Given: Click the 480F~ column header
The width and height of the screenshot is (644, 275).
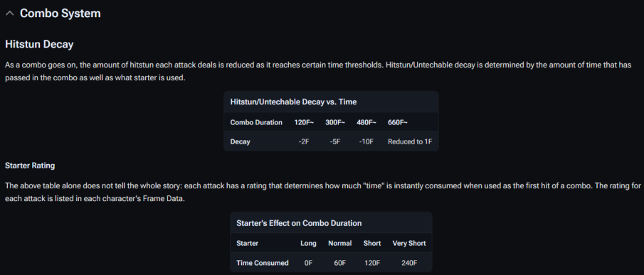Looking at the screenshot, I should pos(366,122).
